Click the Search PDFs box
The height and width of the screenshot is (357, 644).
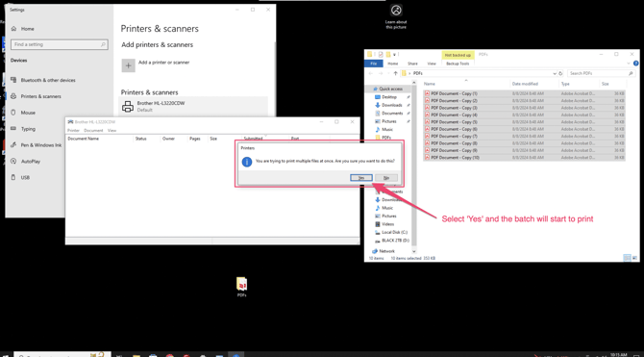click(601, 73)
